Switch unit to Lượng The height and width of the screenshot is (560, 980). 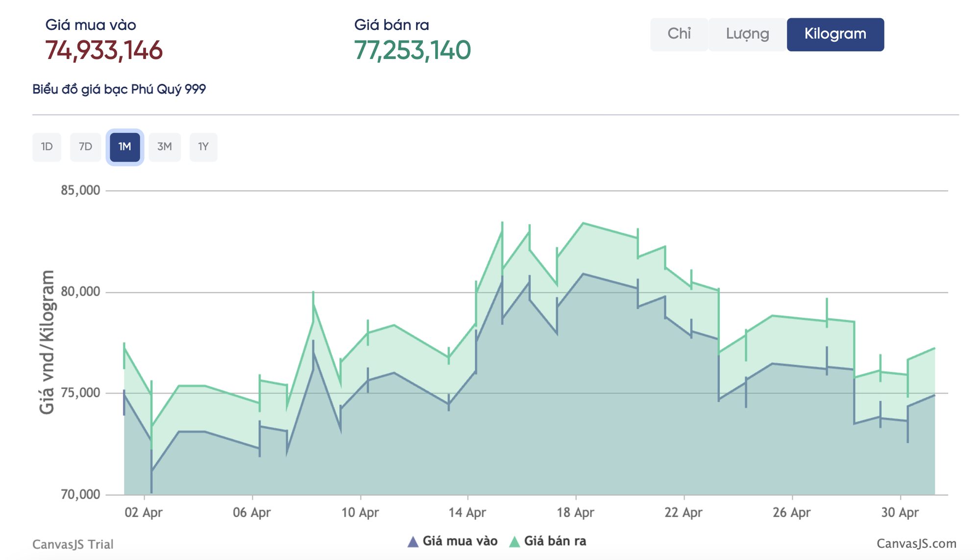tap(747, 34)
